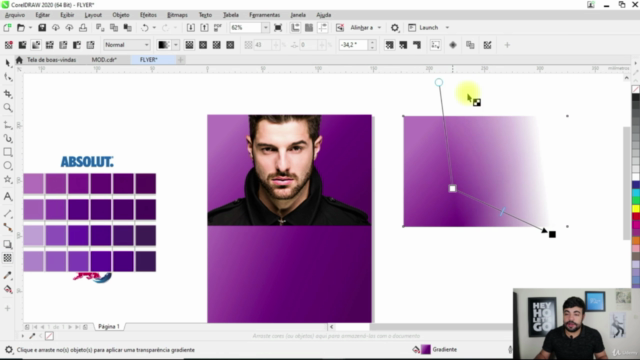Toggle Rectangular fountain transparency

230,45
